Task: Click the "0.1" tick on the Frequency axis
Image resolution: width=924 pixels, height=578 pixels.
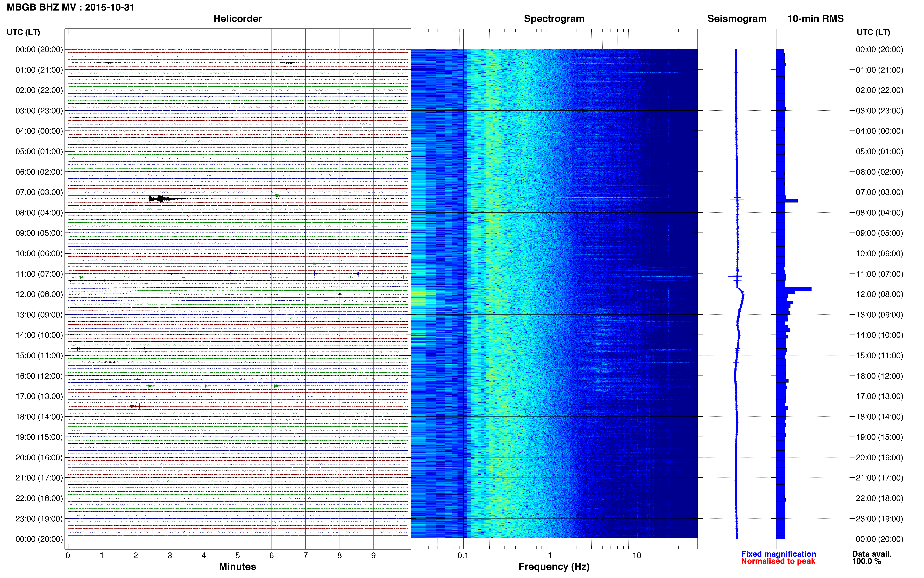Action: coord(463,556)
